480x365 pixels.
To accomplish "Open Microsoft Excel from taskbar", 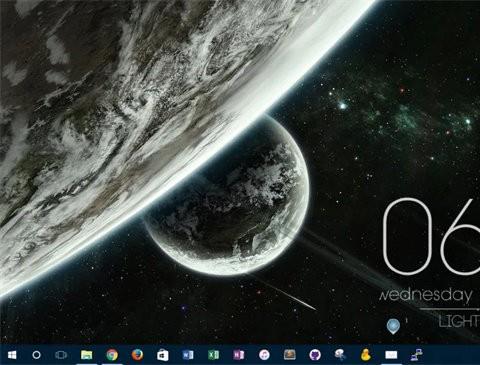I will tap(213, 355).
